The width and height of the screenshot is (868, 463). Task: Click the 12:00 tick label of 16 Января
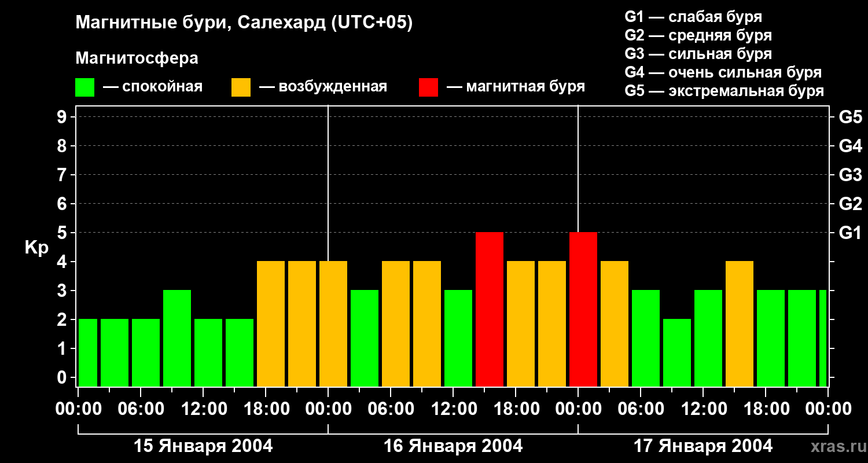(453, 409)
